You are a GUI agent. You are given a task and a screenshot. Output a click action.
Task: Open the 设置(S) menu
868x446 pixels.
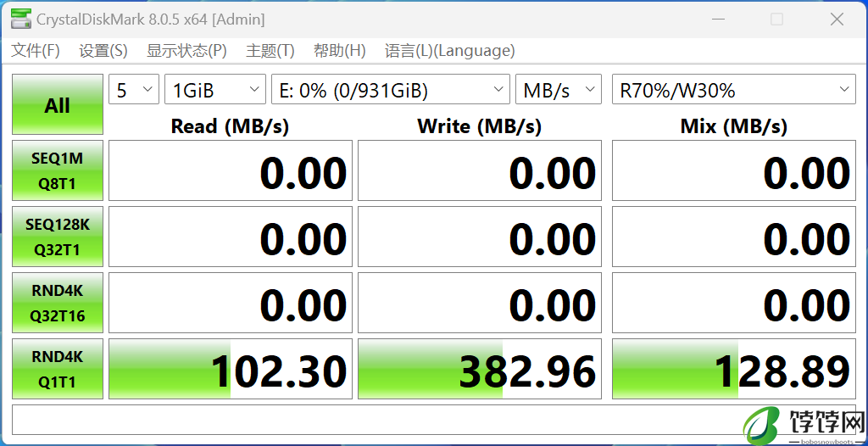(x=103, y=51)
